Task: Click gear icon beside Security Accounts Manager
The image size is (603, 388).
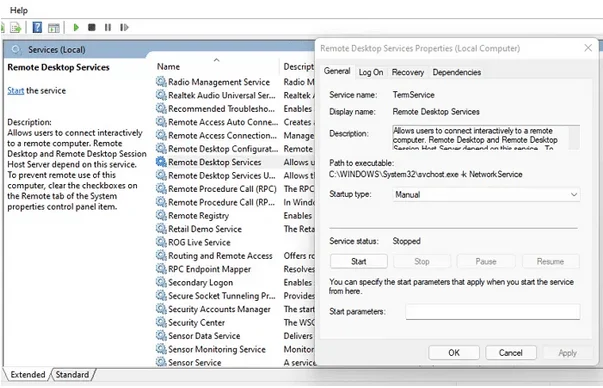Action: click(x=161, y=309)
